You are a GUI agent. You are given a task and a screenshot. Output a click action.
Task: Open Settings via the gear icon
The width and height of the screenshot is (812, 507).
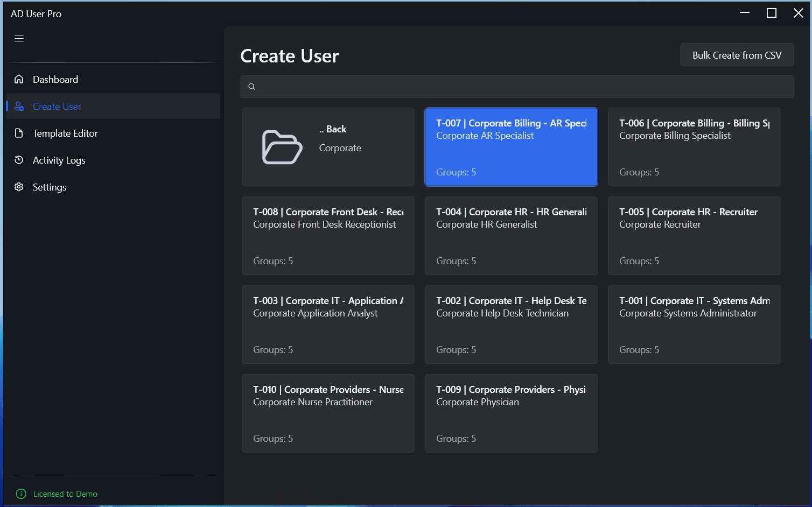19,187
